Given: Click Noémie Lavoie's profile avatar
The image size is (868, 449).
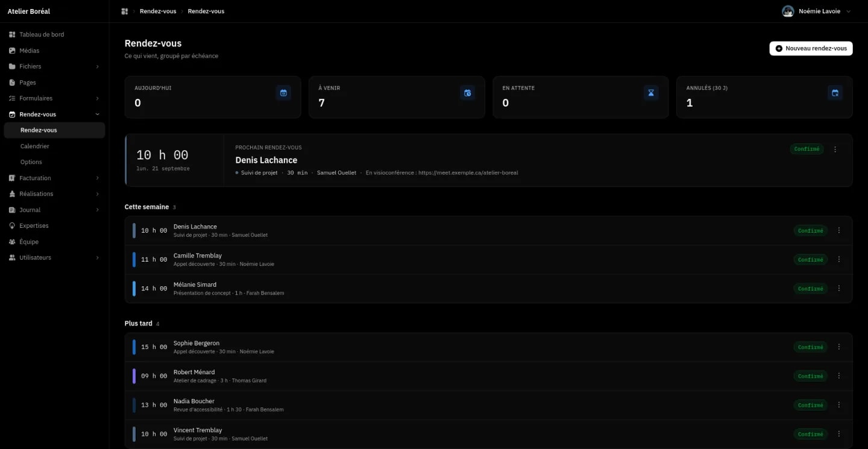Looking at the screenshot, I should 787,11.
